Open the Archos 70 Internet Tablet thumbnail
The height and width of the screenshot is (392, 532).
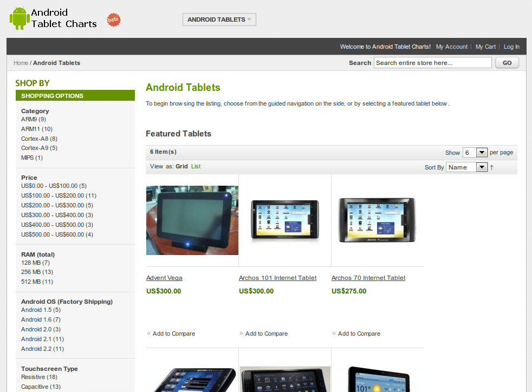(377, 220)
